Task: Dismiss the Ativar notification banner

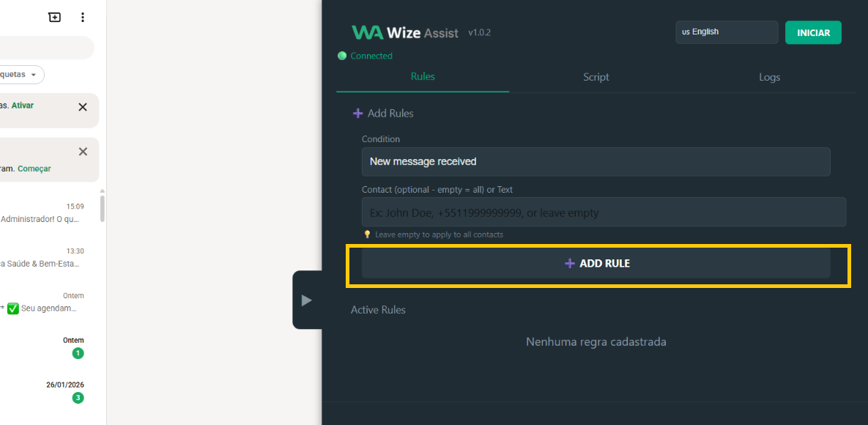Action: 83,106
